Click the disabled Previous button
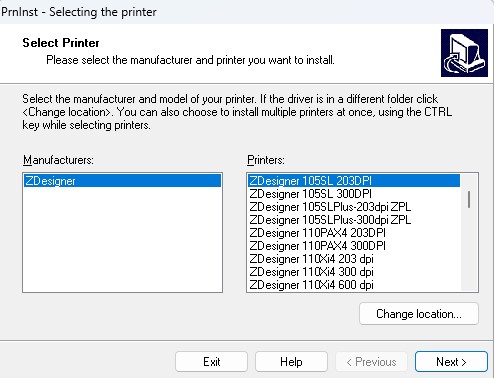This screenshot has width=494, height=378. tap(371, 362)
